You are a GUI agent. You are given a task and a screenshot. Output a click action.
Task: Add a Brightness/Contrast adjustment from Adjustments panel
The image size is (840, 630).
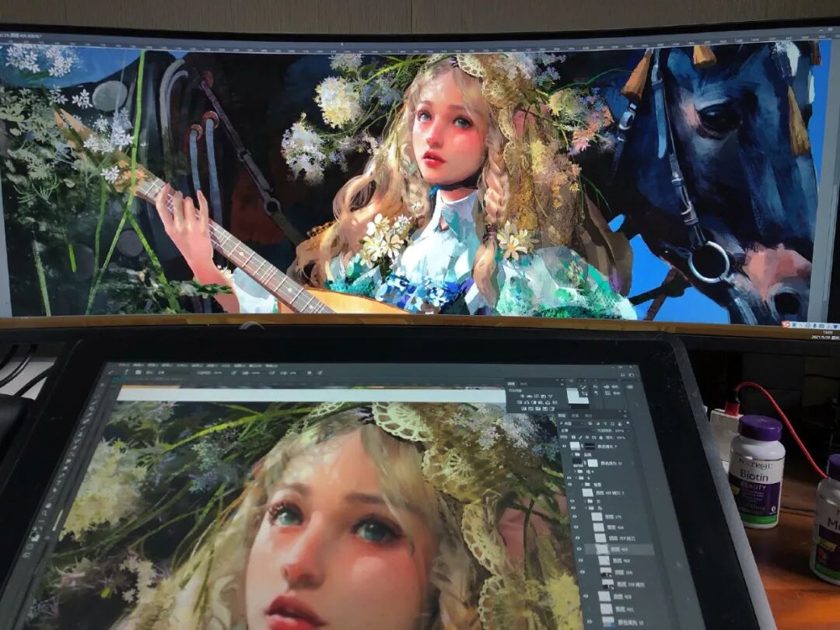tap(523, 397)
